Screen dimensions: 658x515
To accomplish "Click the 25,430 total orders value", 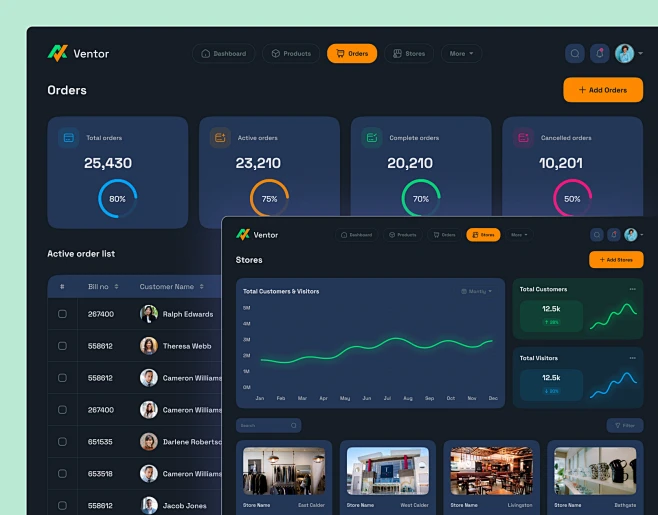I will click(x=108, y=163).
